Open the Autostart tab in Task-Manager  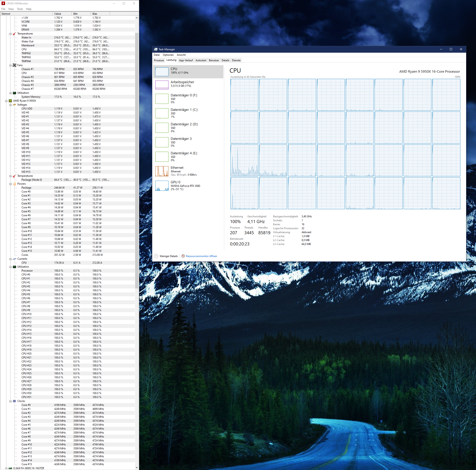(x=201, y=60)
